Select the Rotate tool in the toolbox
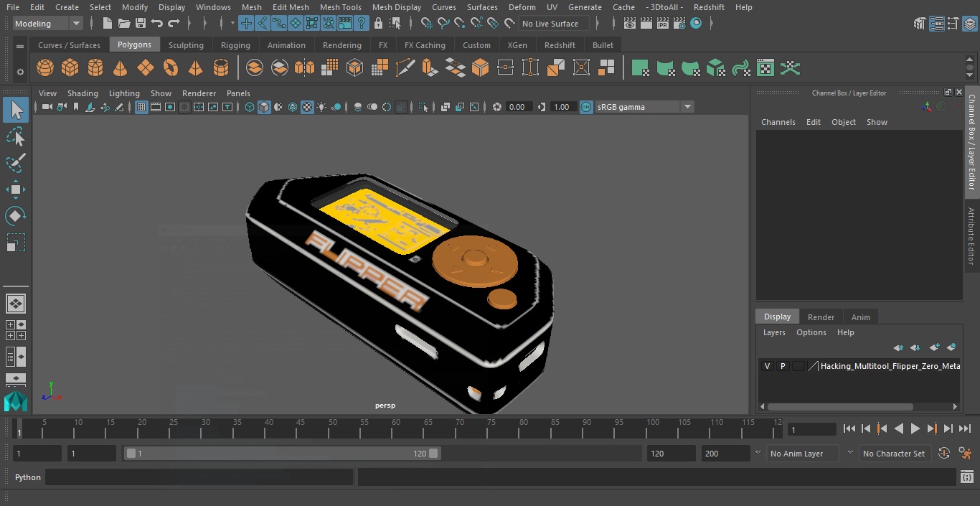The width and height of the screenshot is (980, 506). click(x=16, y=216)
